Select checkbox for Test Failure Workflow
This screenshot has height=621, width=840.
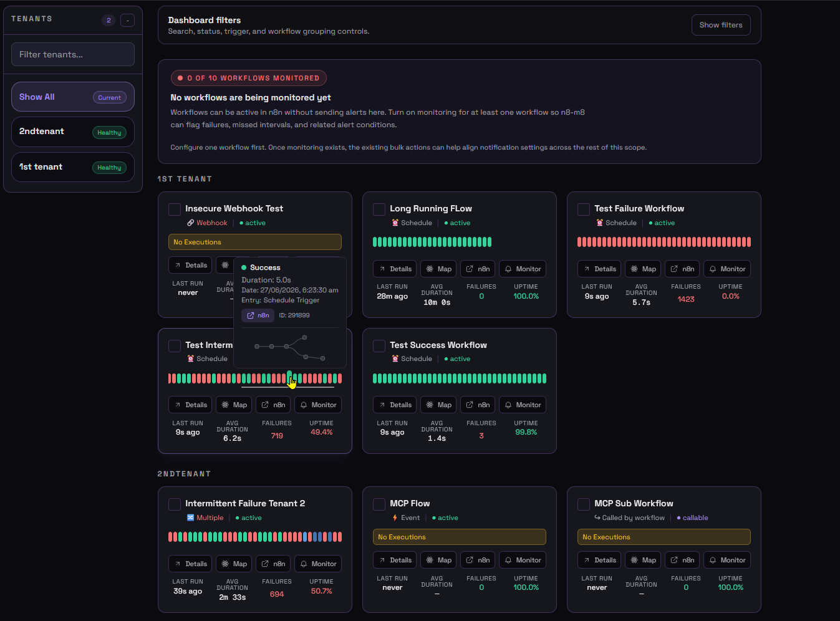tap(584, 209)
